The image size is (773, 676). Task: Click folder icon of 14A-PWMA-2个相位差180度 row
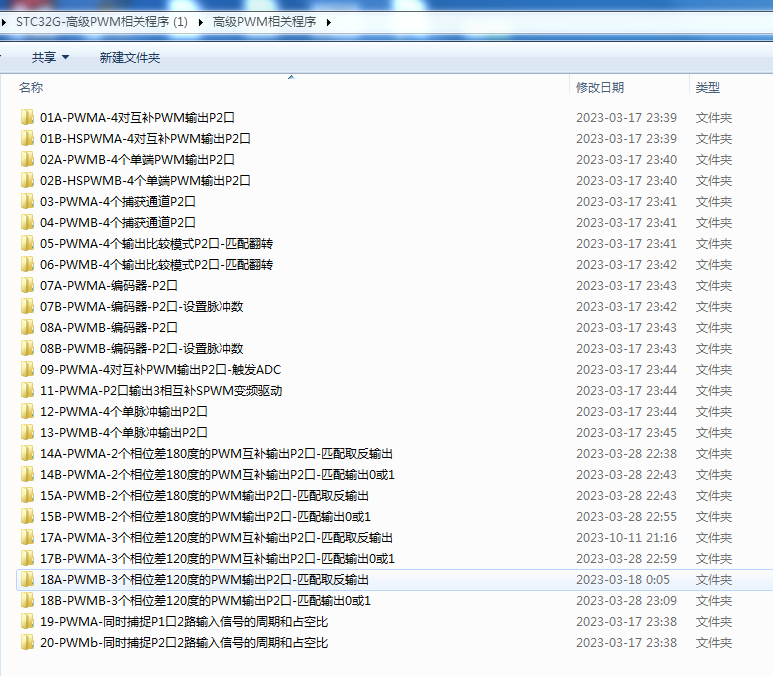[28, 454]
